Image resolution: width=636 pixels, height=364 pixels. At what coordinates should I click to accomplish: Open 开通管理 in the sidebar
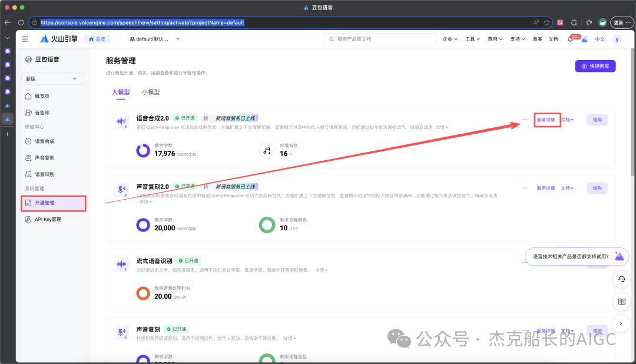53,203
